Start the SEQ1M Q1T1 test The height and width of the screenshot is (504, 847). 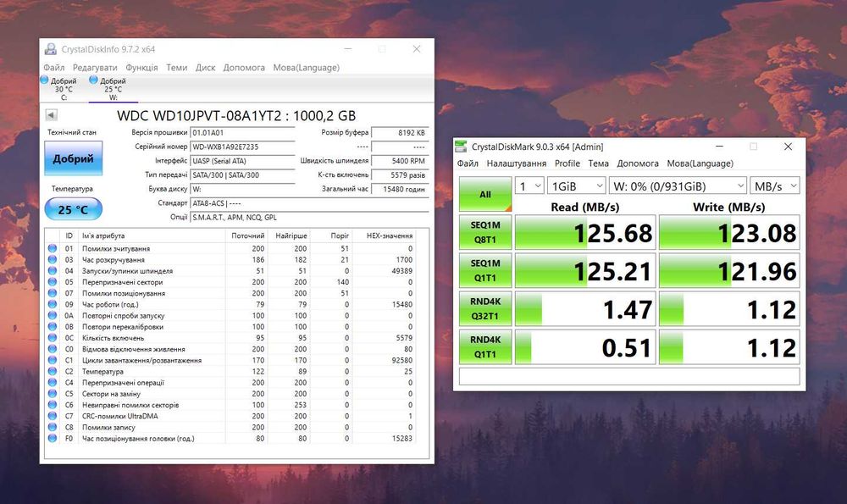click(x=485, y=271)
